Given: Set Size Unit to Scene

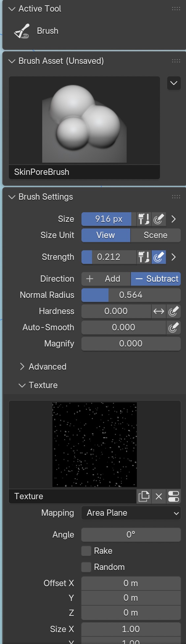Looking at the screenshot, I should tap(156, 235).
